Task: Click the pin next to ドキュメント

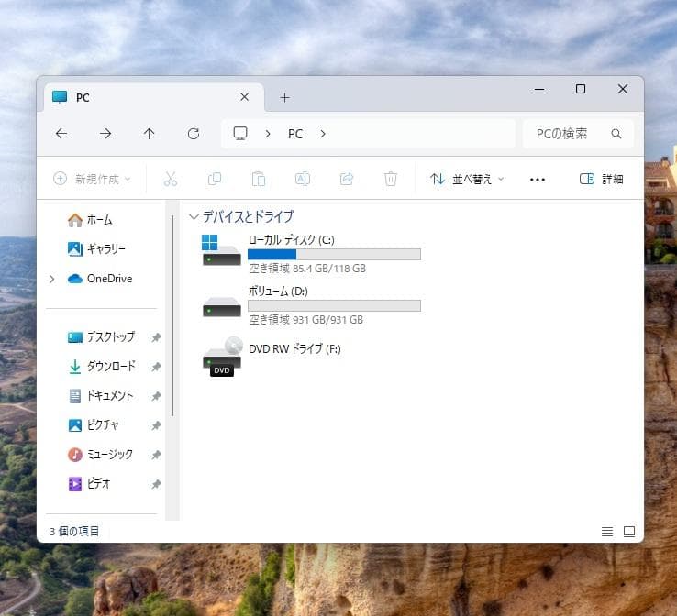Action: pyautogui.click(x=156, y=396)
